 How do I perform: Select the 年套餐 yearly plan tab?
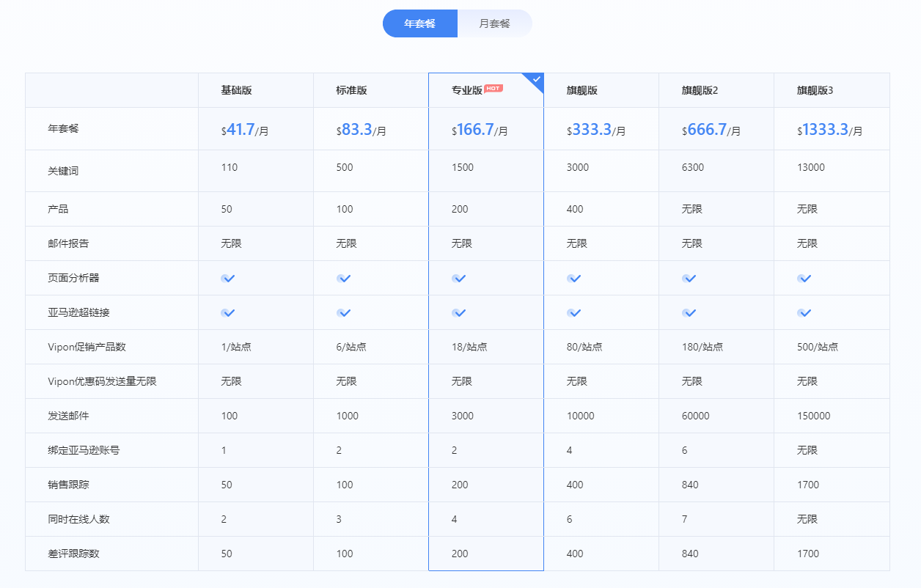(420, 23)
